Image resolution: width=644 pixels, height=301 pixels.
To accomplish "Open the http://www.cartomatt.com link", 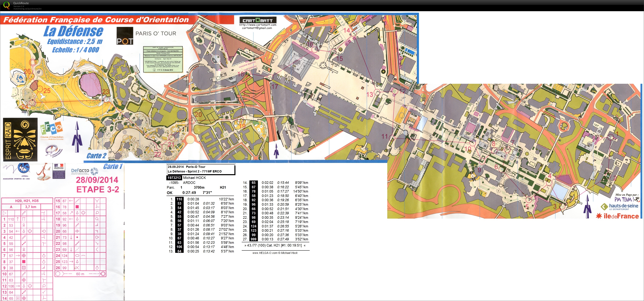I will point(258,25).
